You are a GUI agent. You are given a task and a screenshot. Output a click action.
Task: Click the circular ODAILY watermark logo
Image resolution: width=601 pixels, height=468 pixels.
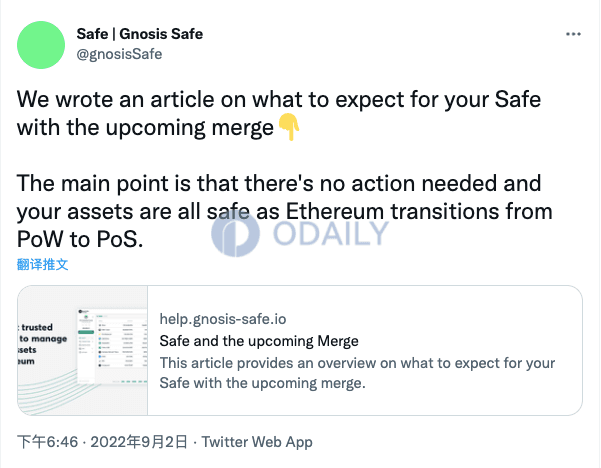tap(235, 233)
